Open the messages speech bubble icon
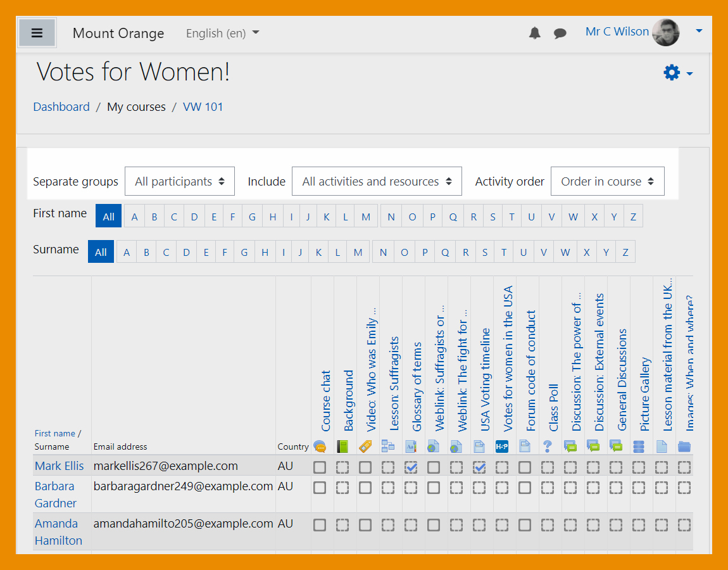728x570 pixels. (560, 33)
